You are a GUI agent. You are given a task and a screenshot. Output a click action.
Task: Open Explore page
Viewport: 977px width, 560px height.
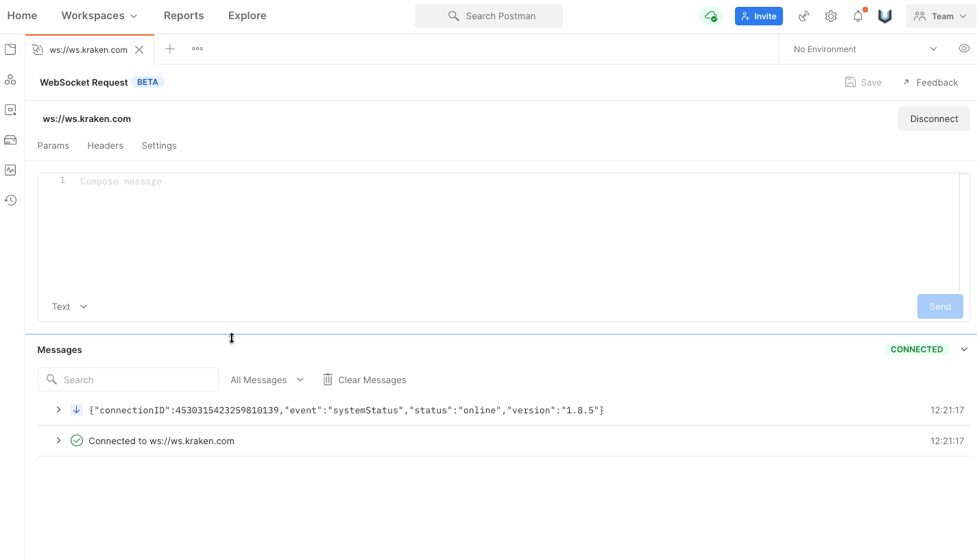(x=248, y=15)
